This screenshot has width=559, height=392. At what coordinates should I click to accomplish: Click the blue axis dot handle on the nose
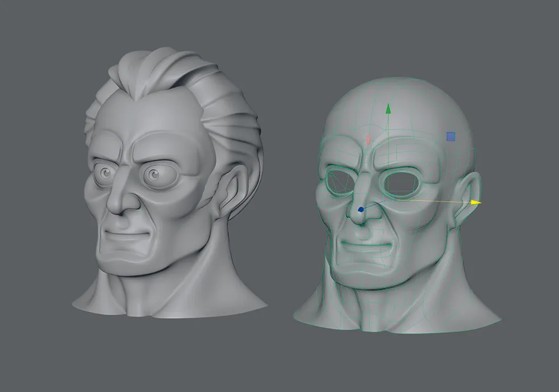(x=361, y=210)
